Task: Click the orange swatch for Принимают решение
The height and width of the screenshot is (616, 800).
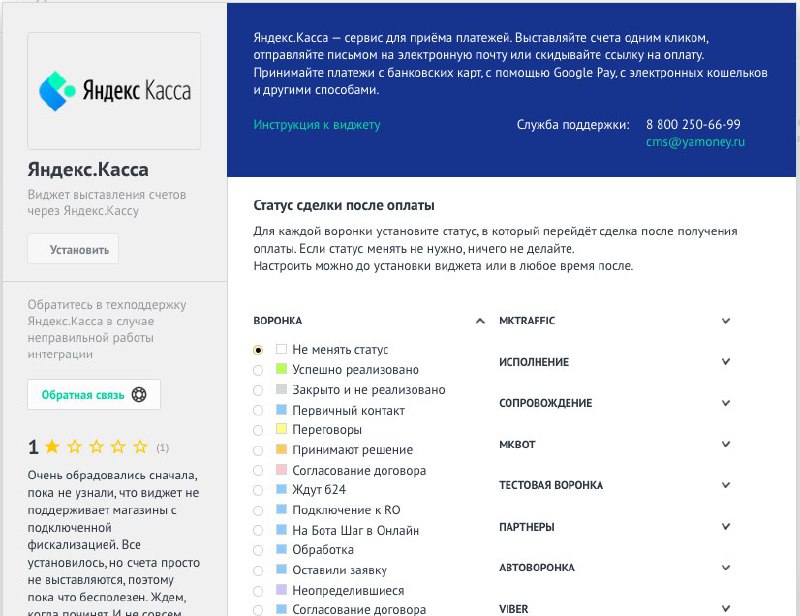Action: (281, 449)
